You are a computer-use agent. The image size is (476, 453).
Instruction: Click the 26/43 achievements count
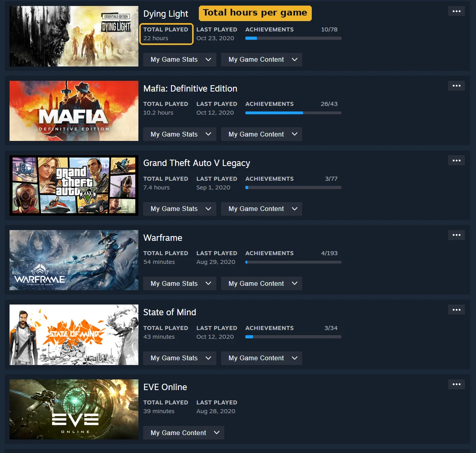[329, 104]
